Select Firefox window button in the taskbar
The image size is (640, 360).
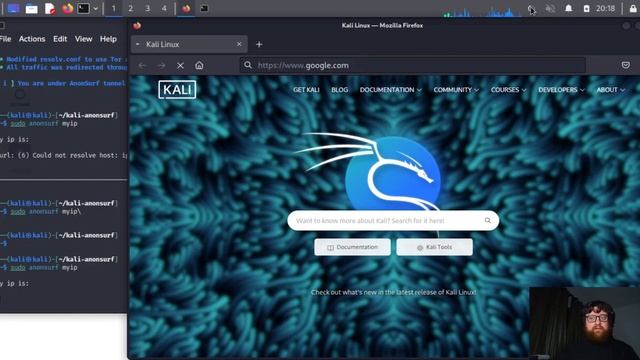[x=186, y=9]
